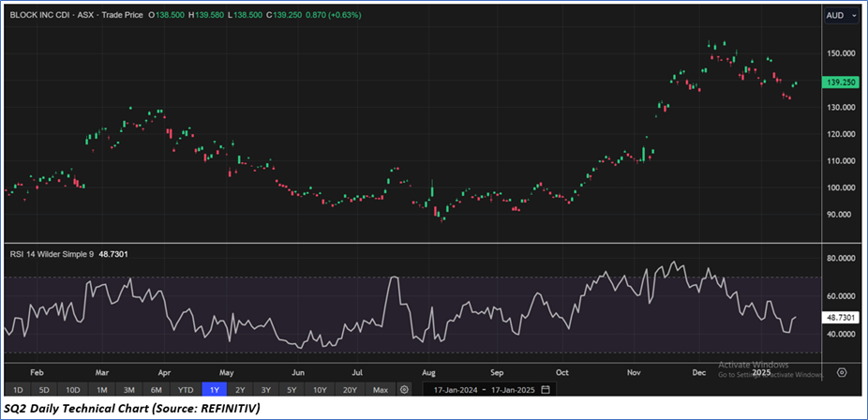Image resolution: width=868 pixels, height=420 pixels.
Task: Click the 2025 label on time axis
Action: 761,372
